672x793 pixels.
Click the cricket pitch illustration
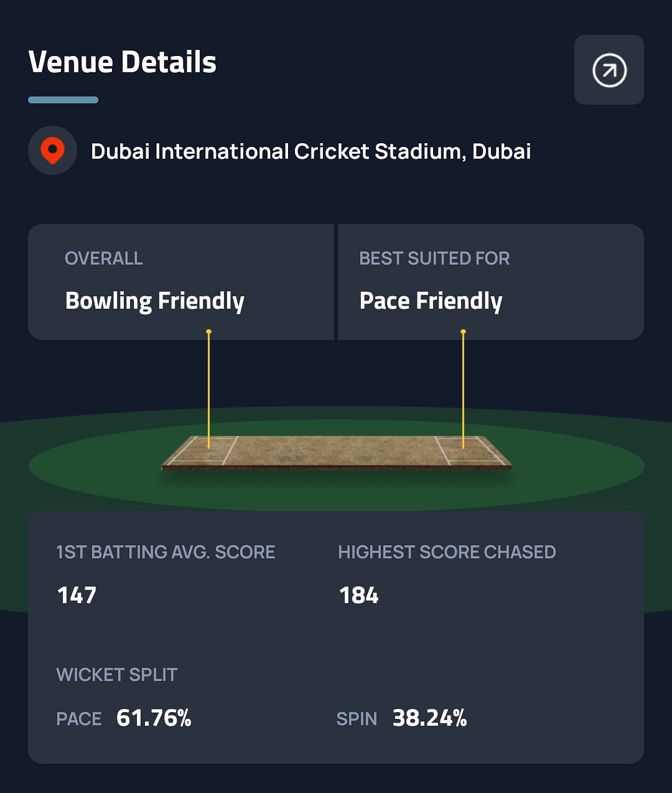click(x=336, y=453)
